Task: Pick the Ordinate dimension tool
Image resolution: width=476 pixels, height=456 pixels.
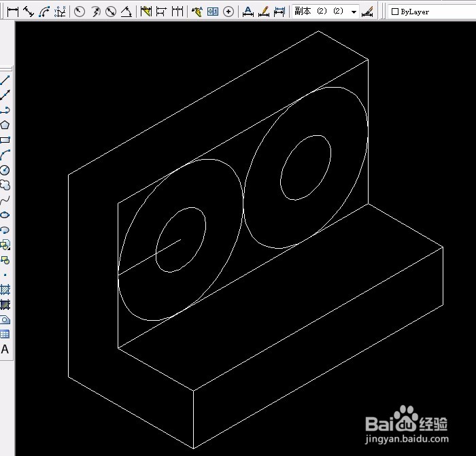Action: click(x=60, y=12)
